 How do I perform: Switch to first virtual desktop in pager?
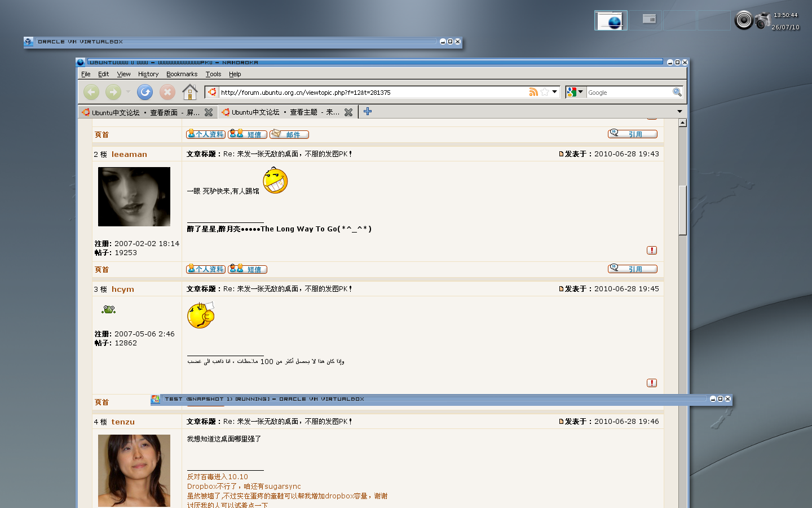pos(611,20)
